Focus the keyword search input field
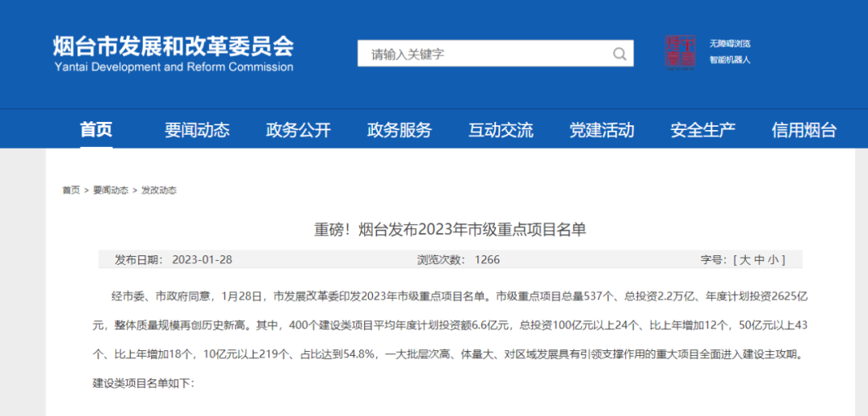Screen dimensions: 868x416 pos(482,54)
